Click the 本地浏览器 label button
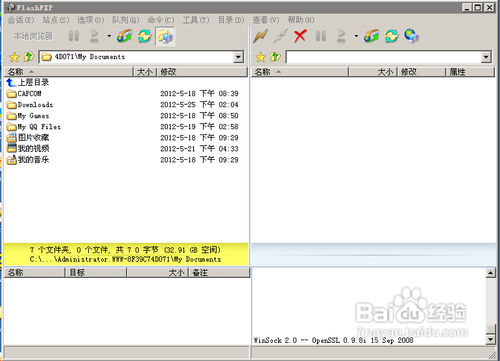The image size is (500, 361). tap(33, 36)
